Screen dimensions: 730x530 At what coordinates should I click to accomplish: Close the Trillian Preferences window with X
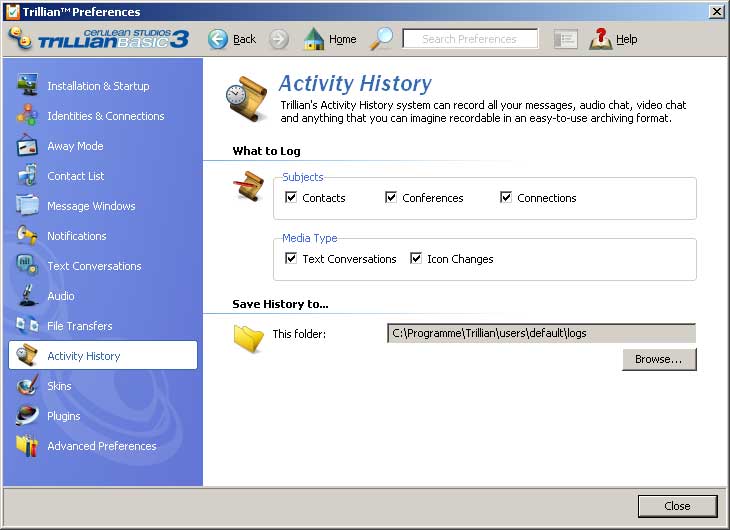[x=717, y=11]
